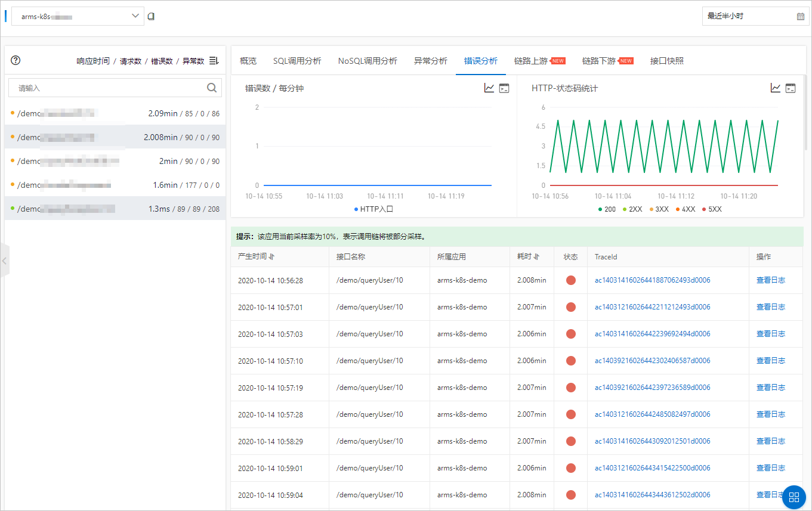Screen dimensions: 812x511
Task: Click 查看日志 for the 10:57:03 row
Action: pos(771,334)
